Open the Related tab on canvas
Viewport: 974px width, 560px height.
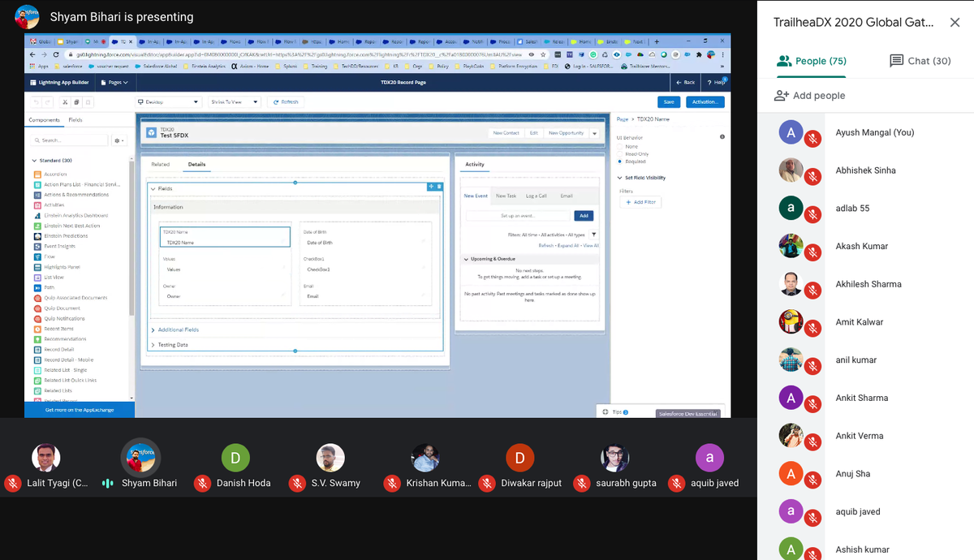click(x=161, y=164)
